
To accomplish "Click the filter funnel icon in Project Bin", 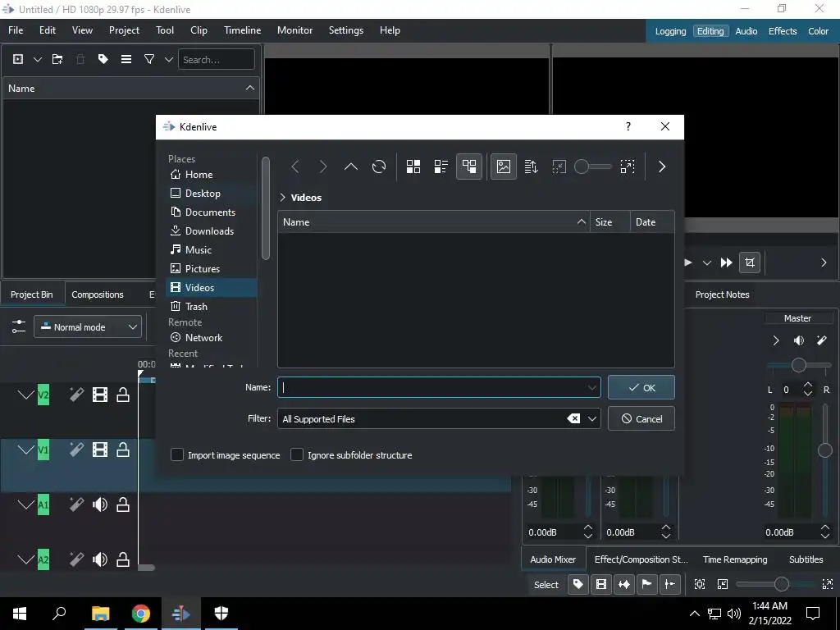I will 149,59.
